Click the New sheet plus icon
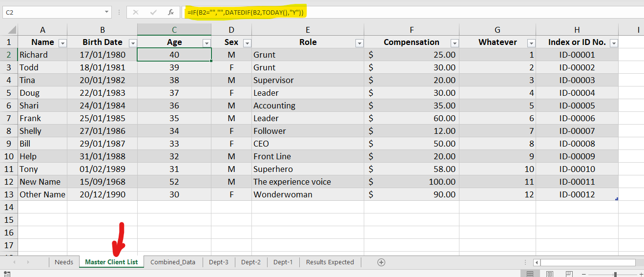 click(x=381, y=262)
